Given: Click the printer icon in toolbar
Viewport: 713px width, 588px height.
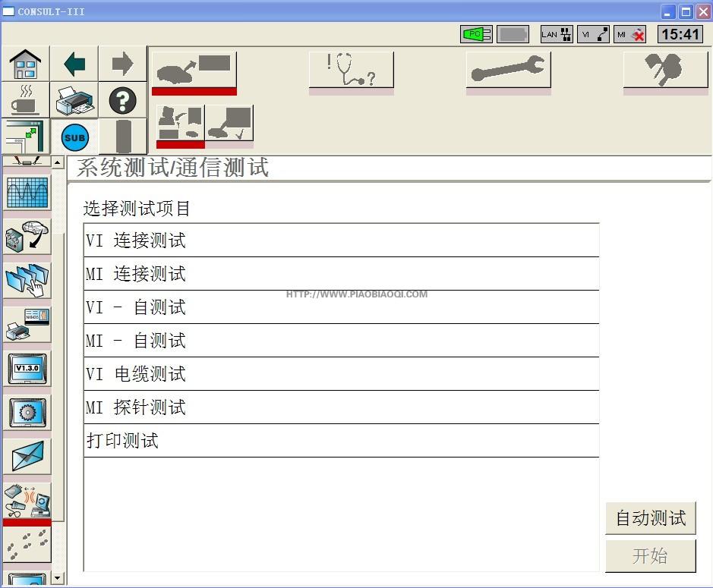Looking at the screenshot, I should coord(74,100).
